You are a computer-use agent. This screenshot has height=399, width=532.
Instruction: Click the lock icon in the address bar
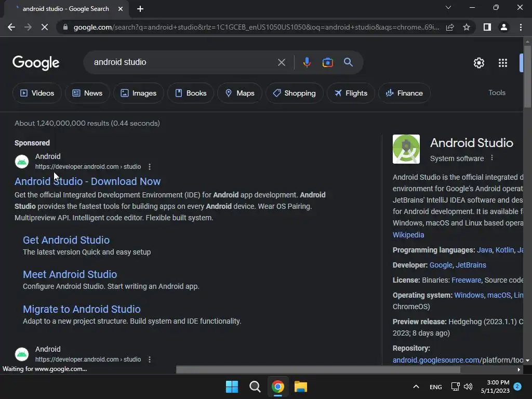click(65, 27)
